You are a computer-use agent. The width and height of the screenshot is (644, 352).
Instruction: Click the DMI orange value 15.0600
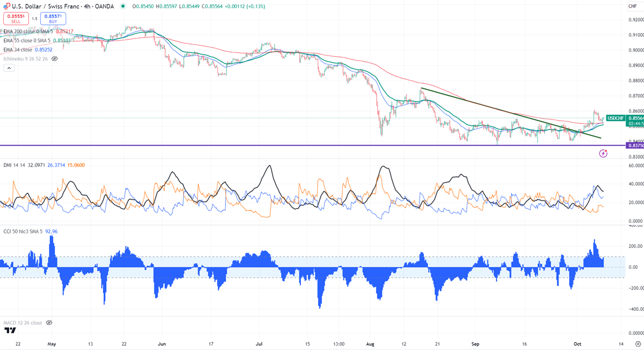pos(76,165)
